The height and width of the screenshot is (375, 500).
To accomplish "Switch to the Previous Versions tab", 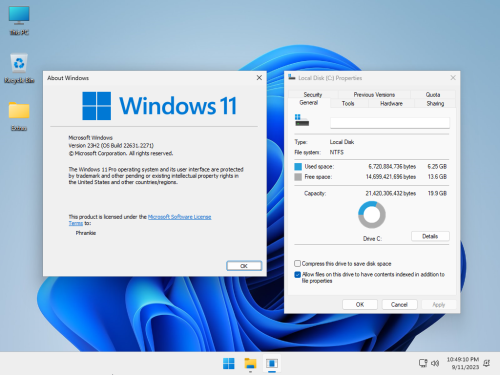I will pos(374,95).
